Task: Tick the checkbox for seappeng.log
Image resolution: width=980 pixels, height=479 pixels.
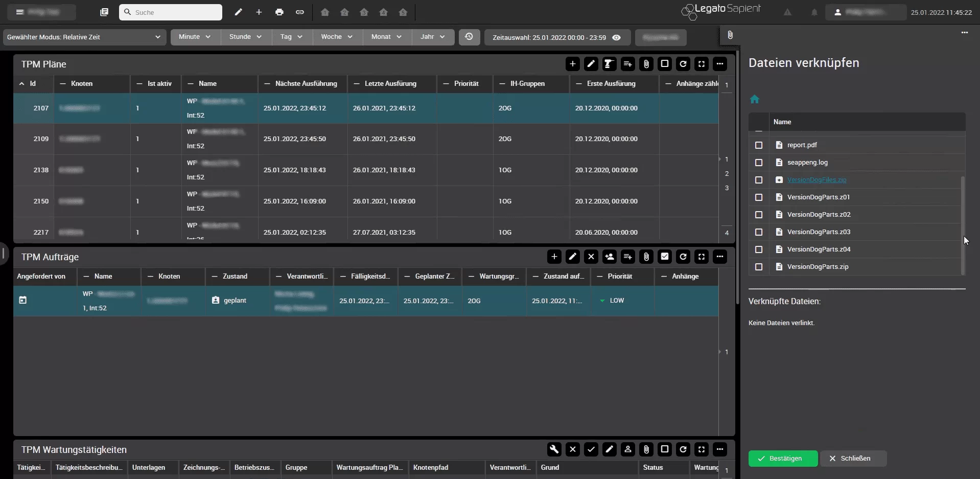Action: click(x=758, y=163)
